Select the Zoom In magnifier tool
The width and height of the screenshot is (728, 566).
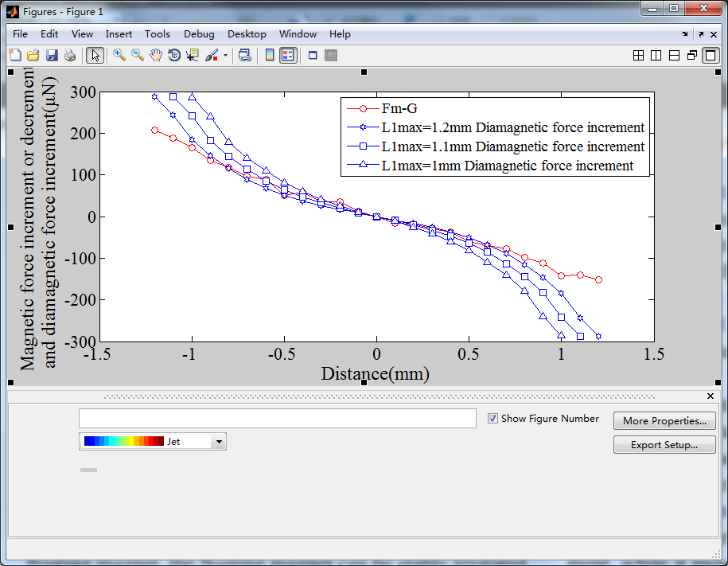coord(119,55)
